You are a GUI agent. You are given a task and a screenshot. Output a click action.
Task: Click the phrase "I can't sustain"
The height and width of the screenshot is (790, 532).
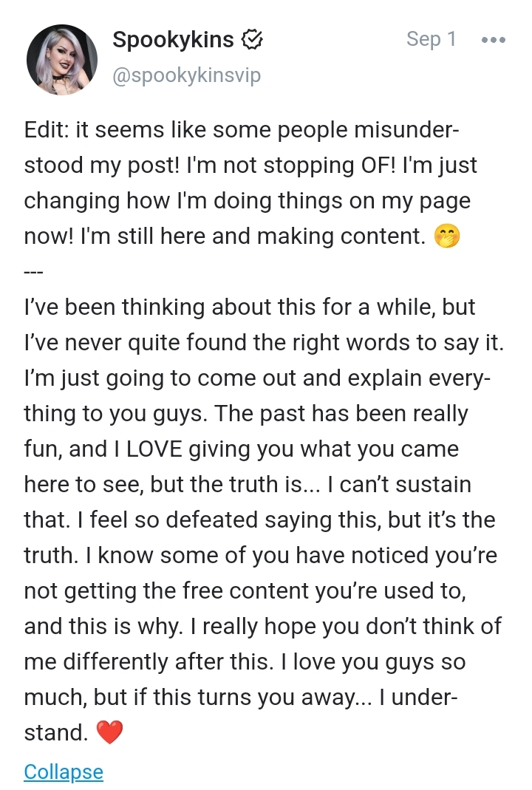(x=398, y=485)
